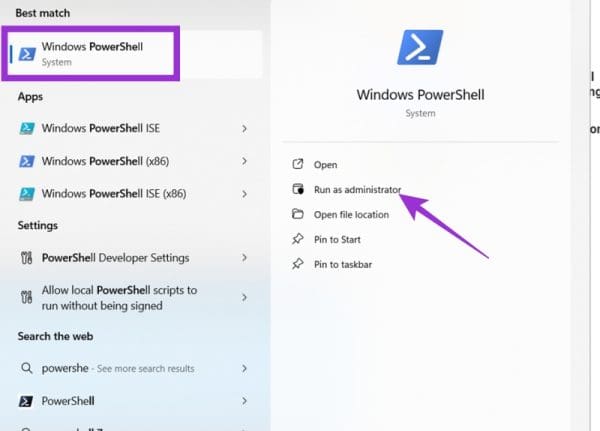Click the Open file location folder icon
Image resolution: width=600 pixels, height=431 pixels.
(x=298, y=214)
